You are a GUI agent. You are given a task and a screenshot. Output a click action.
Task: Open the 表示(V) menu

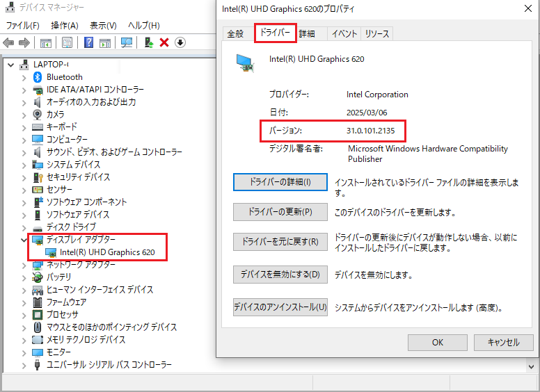103,26
